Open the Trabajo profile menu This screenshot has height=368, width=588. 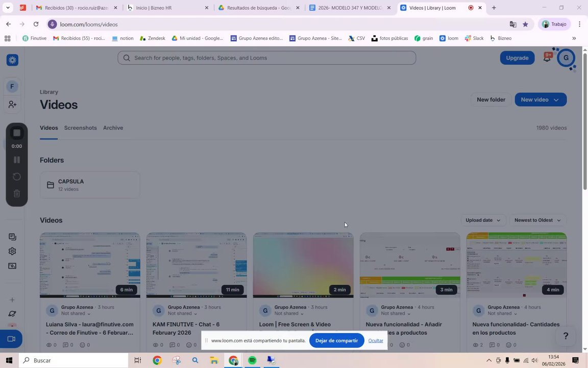tap(554, 24)
